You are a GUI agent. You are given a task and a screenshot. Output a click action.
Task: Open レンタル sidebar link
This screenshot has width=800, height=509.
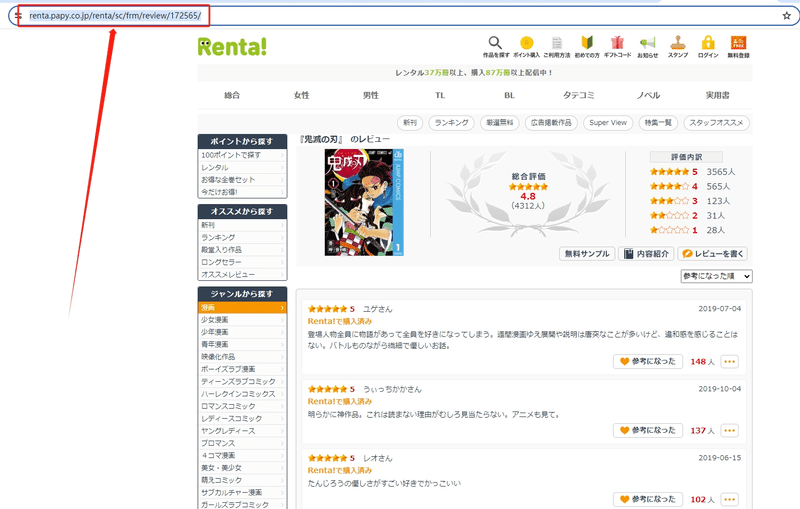[242, 167]
